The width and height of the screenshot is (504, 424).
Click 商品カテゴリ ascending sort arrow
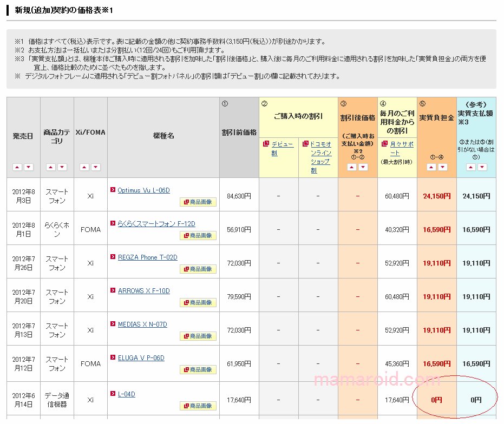(50, 168)
